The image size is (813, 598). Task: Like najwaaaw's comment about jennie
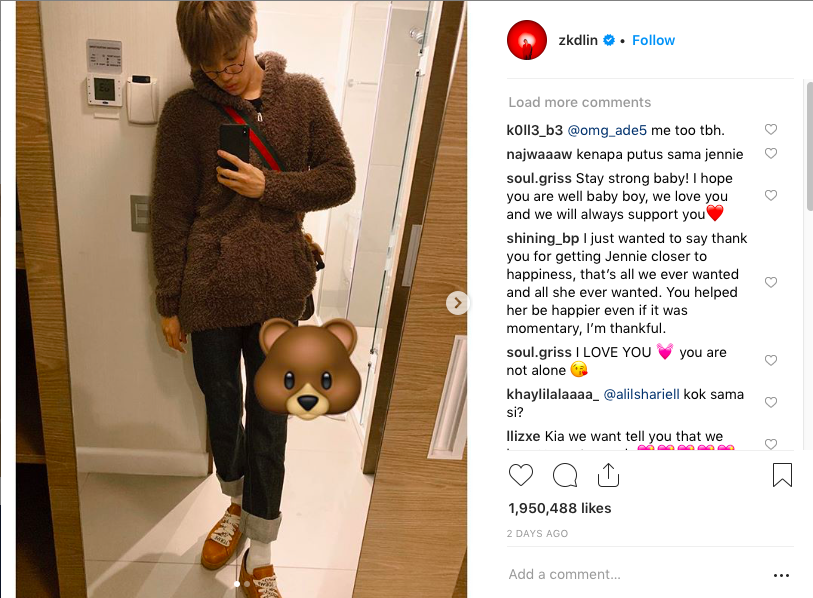pyautogui.click(x=771, y=153)
